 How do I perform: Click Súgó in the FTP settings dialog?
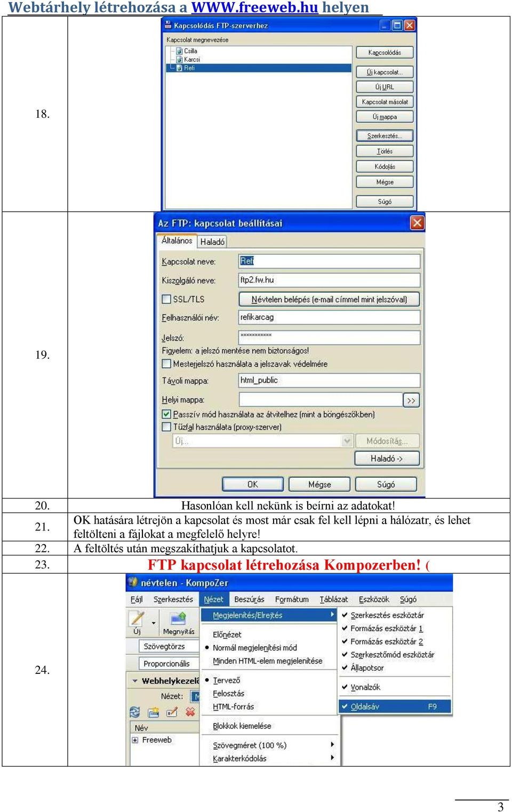[x=386, y=484]
